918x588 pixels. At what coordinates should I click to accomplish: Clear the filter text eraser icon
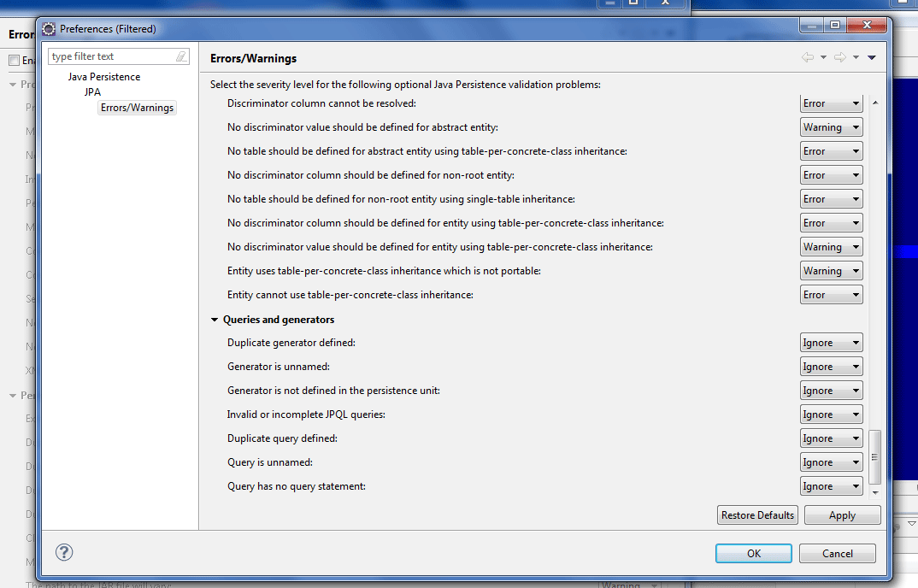(181, 56)
